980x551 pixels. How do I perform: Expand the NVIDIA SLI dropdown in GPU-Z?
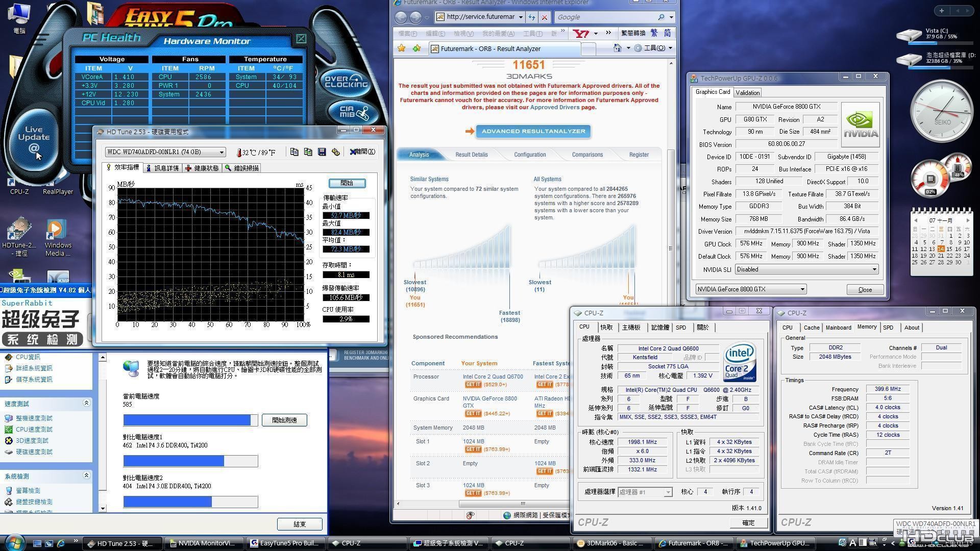(874, 269)
